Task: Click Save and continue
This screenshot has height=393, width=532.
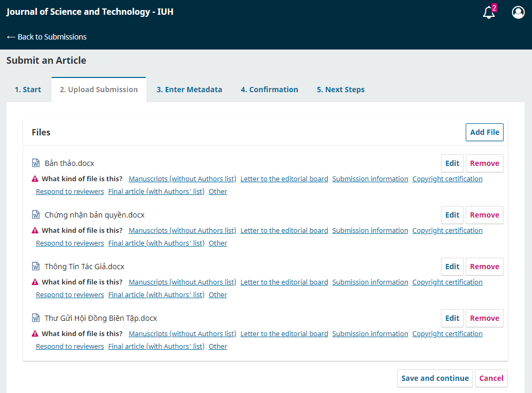Action: coord(435,378)
